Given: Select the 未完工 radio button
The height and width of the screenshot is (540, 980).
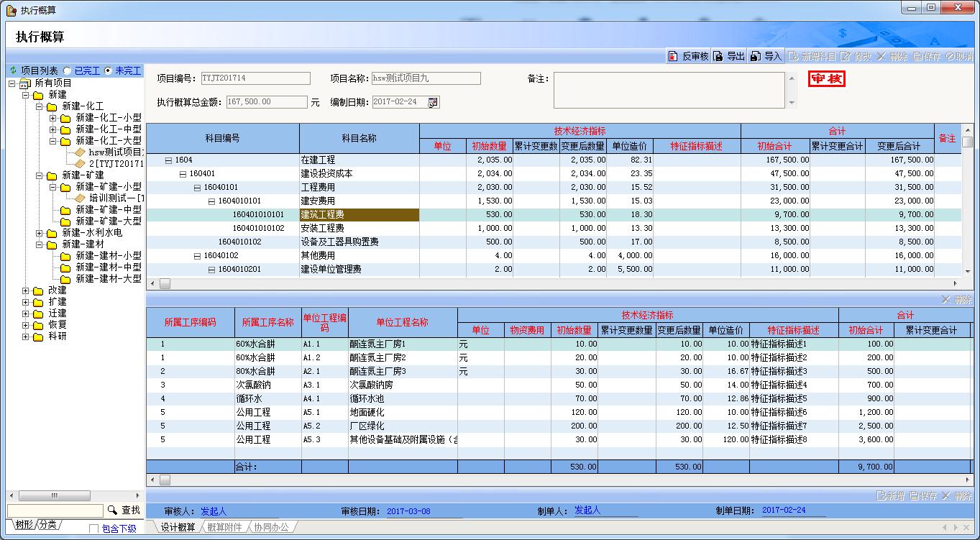Looking at the screenshot, I should (108, 70).
